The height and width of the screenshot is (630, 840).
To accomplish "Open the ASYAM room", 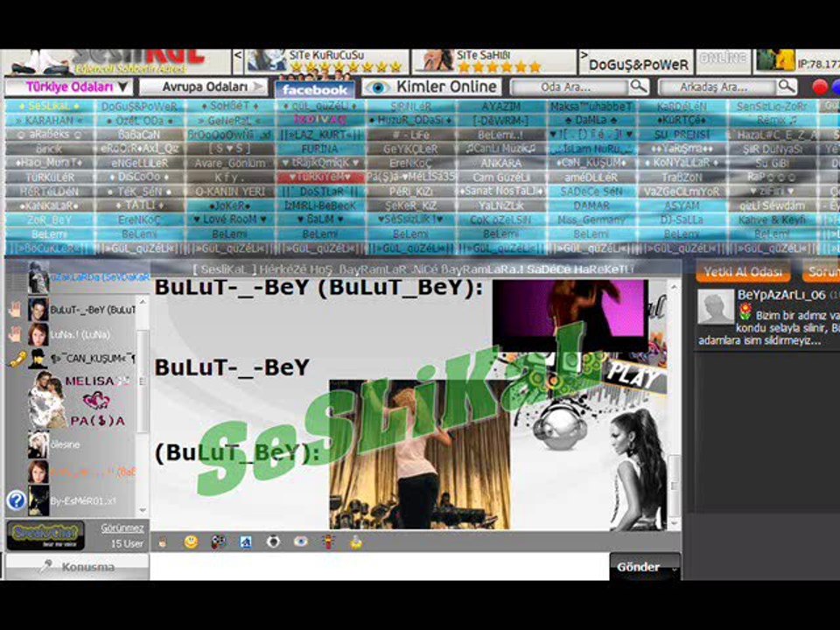I will [682, 206].
